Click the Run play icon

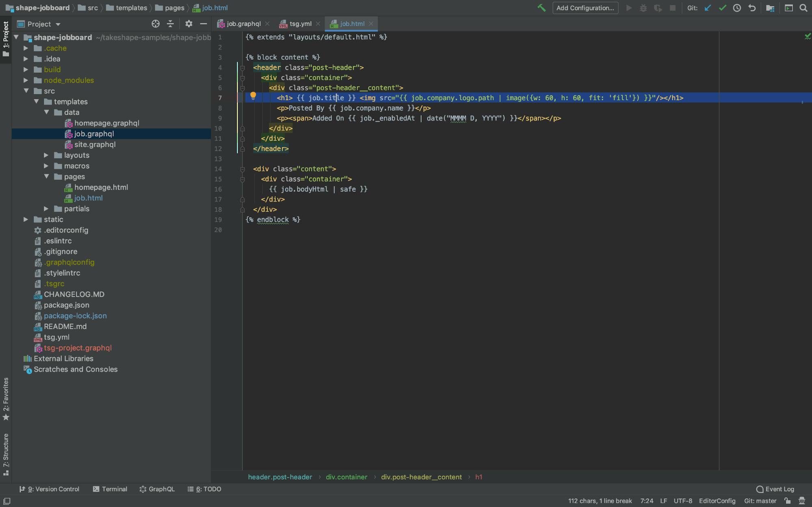point(629,8)
